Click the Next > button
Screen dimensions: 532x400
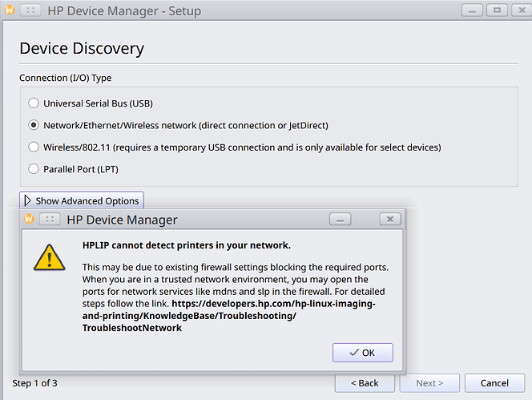[429, 383]
